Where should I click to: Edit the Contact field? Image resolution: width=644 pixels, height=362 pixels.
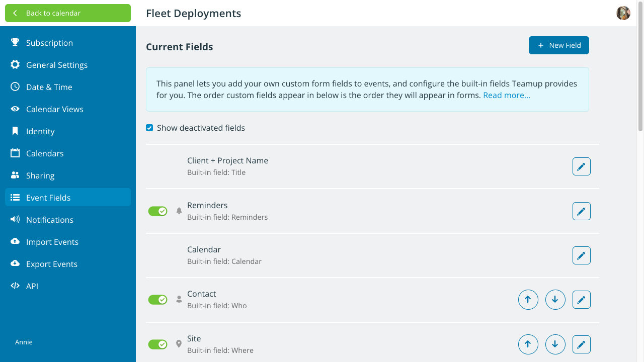[x=581, y=300]
